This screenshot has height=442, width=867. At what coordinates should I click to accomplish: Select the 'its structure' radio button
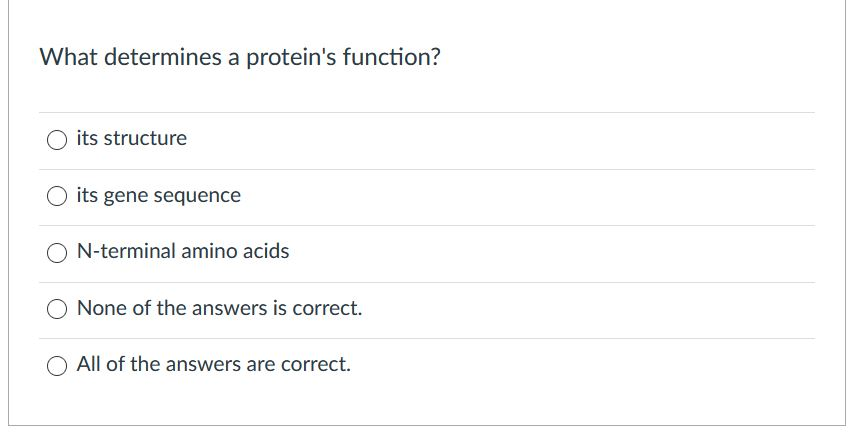click(x=57, y=140)
